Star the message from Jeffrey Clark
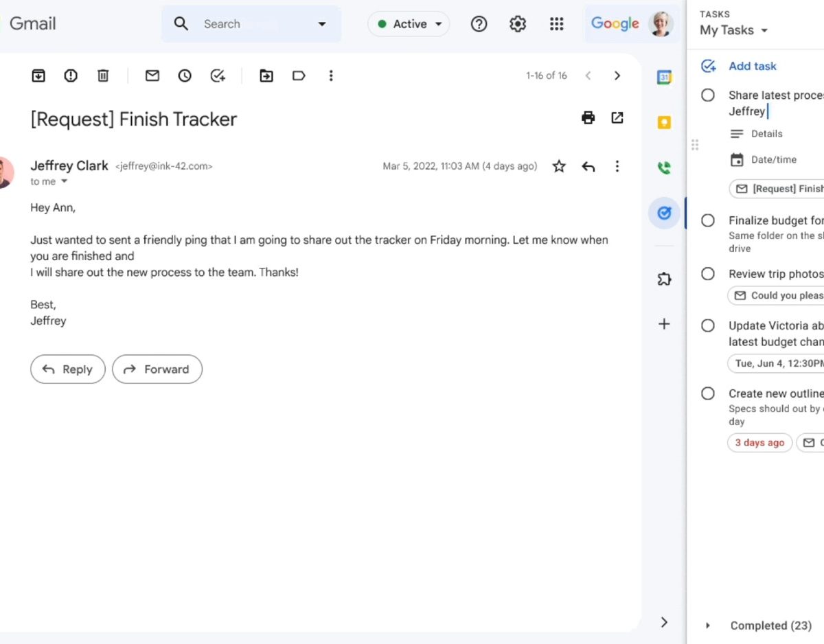The height and width of the screenshot is (644, 824). point(559,166)
